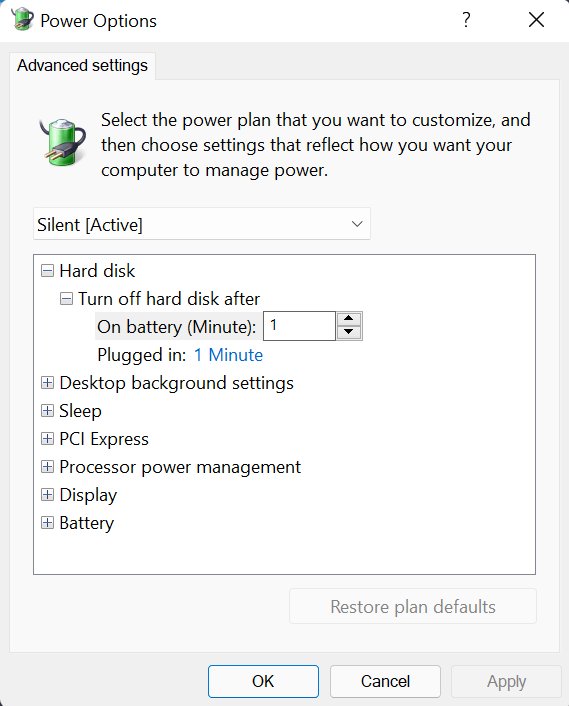Click the OK button
This screenshot has width=569, height=706.
click(263, 681)
